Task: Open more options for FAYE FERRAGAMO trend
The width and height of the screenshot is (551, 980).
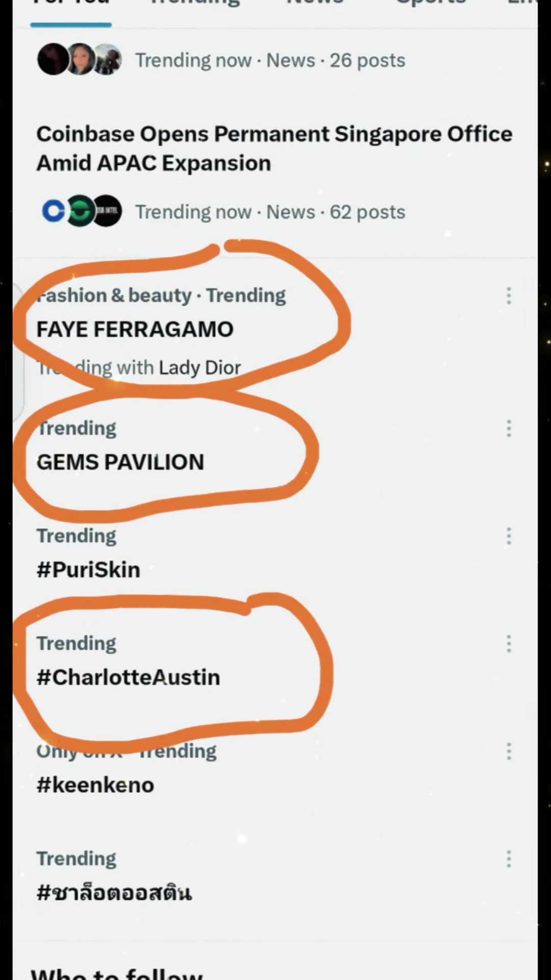Action: coord(509,296)
